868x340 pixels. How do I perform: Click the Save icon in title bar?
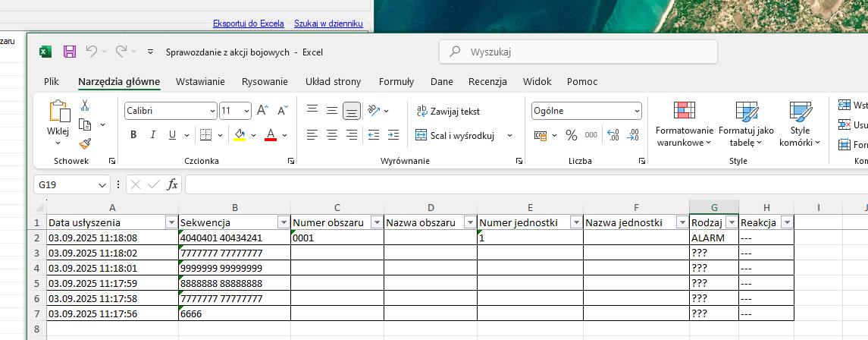(70, 52)
